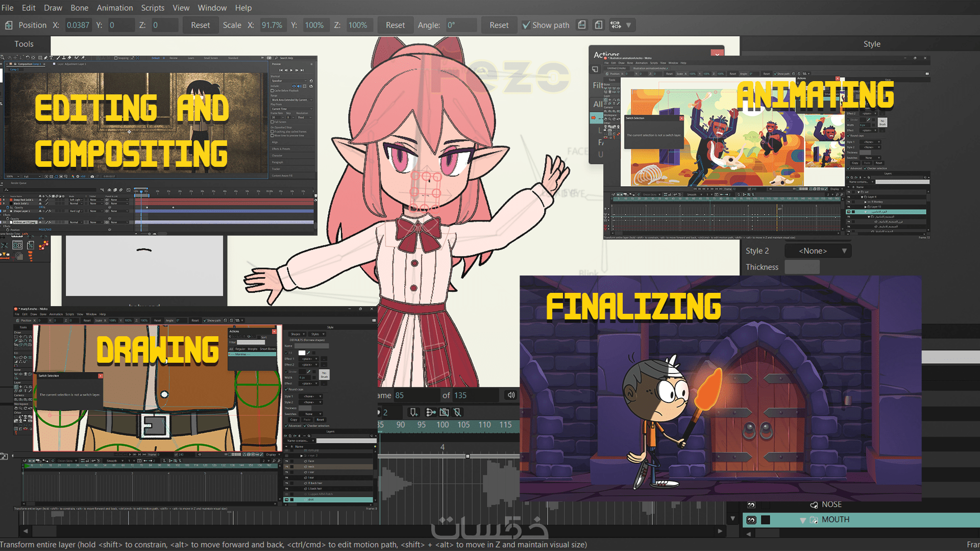Click Reset button next to Angle field
Viewport: 980px width, 551px height.
point(499,25)
